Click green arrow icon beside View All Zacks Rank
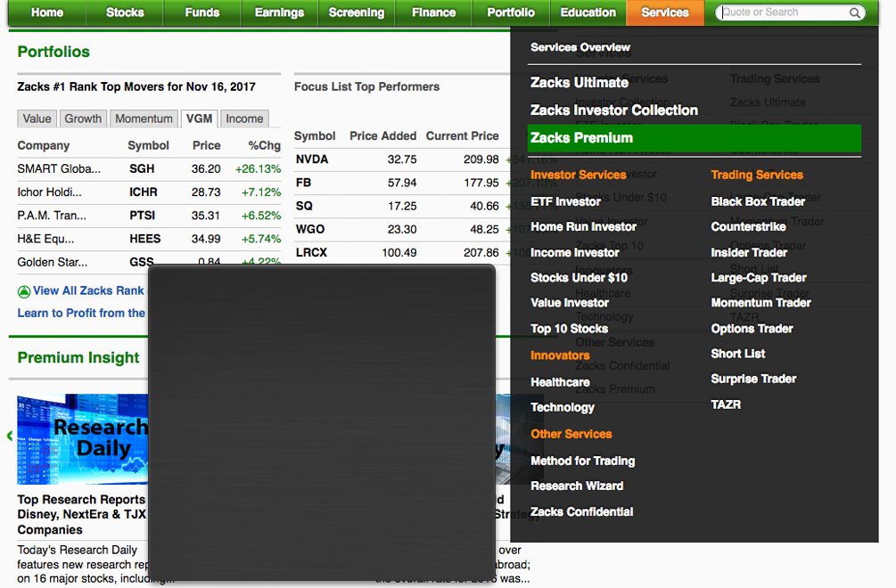This screenshot has width=896, height=588. pos(24,291)
